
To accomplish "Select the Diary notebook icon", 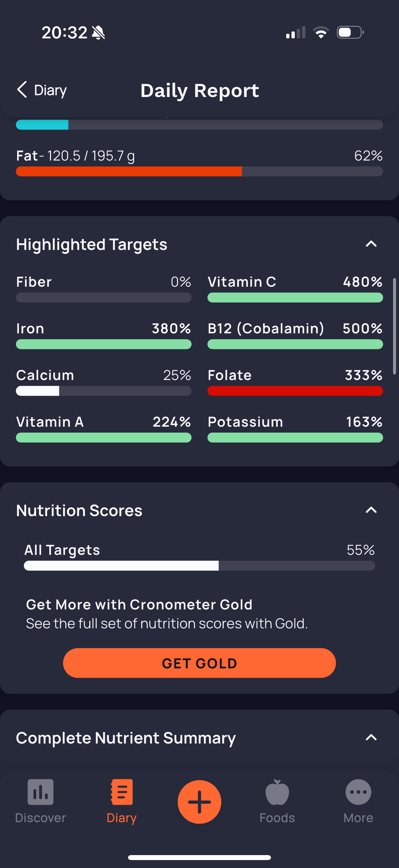I will 121,792.
